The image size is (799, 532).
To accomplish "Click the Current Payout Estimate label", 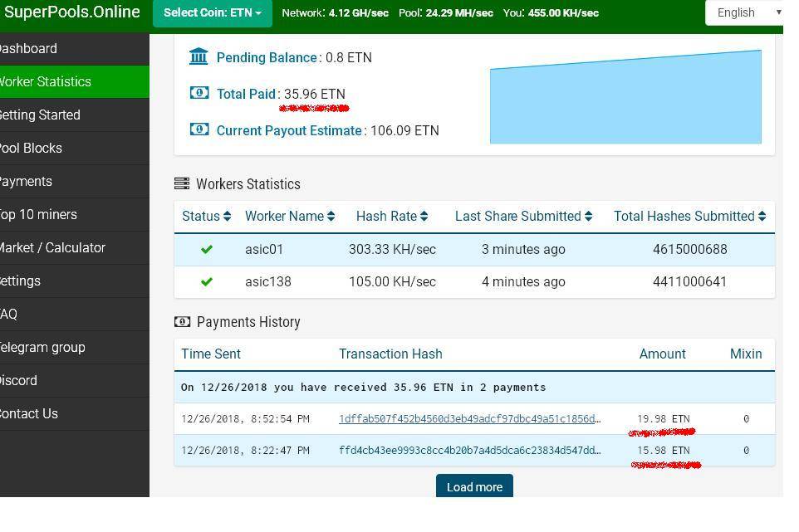I will coord(289,131).
